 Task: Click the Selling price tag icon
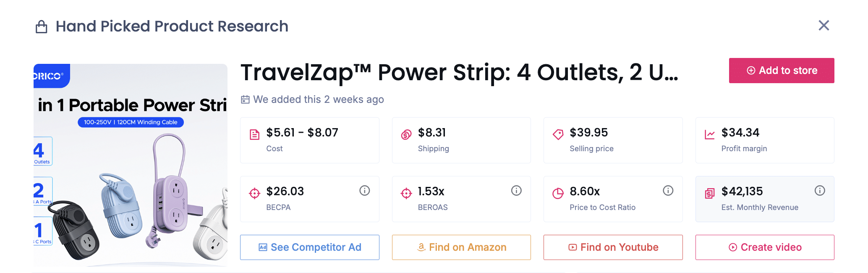coord(558,134)
